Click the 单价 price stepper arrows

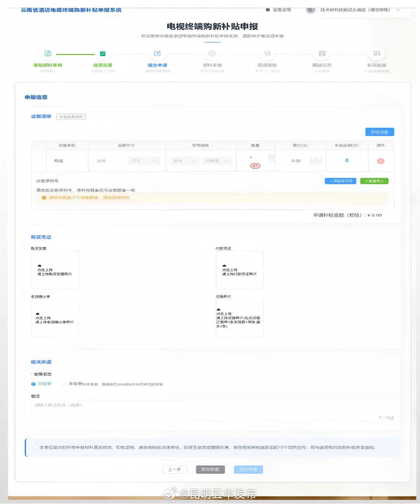click(x=316, y=161)
